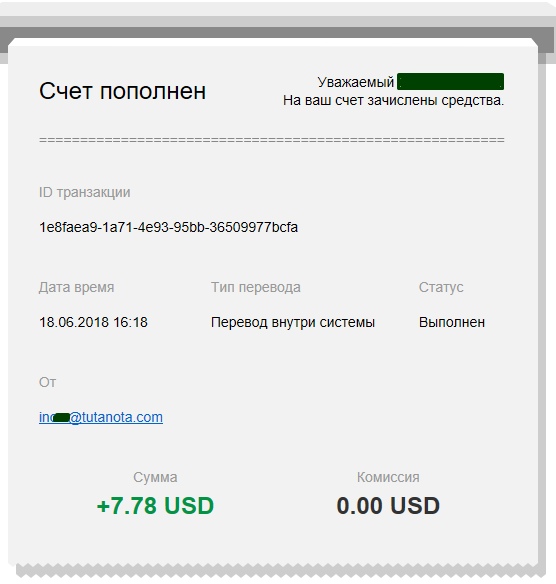Click the От sender label
The height and width of the screenshot is (584, 556).
pos(47,382)
